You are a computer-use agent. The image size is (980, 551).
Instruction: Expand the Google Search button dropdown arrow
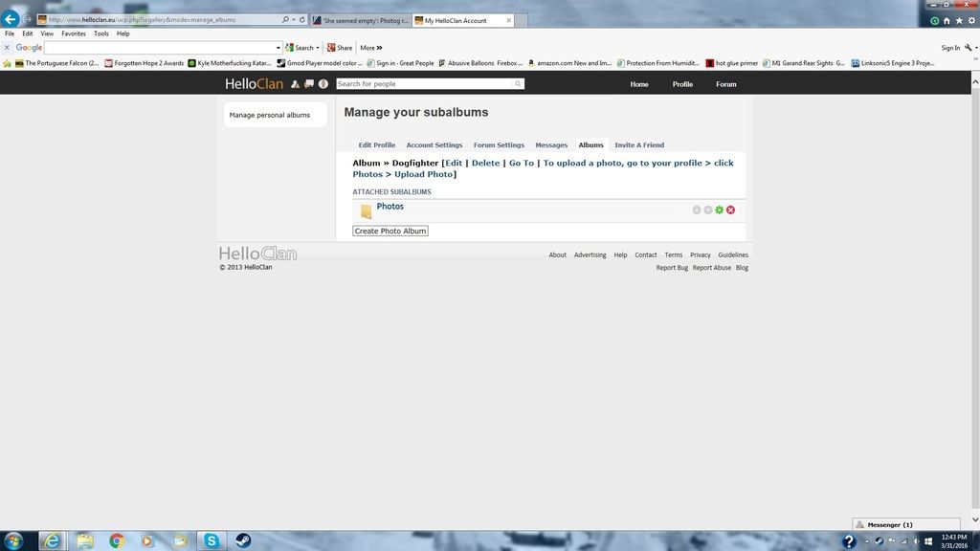pos(318,48)
